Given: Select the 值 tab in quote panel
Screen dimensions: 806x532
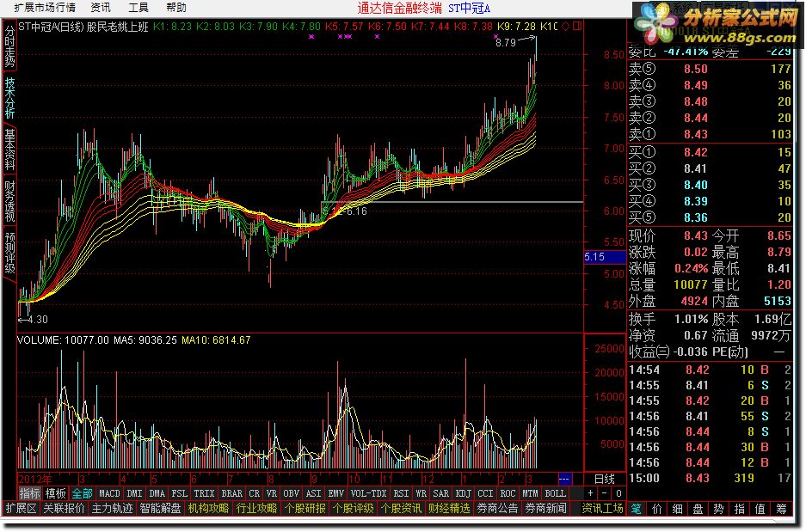Looking at the screenshot, I should point(760,509).
